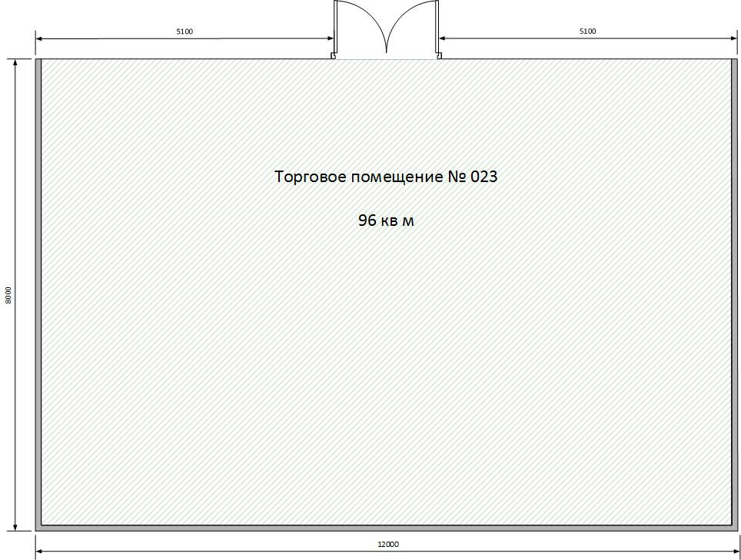Click the room title 'Торговое помещение № 023'
Viewport: 741px width, 560px height.
pos(386,177)
